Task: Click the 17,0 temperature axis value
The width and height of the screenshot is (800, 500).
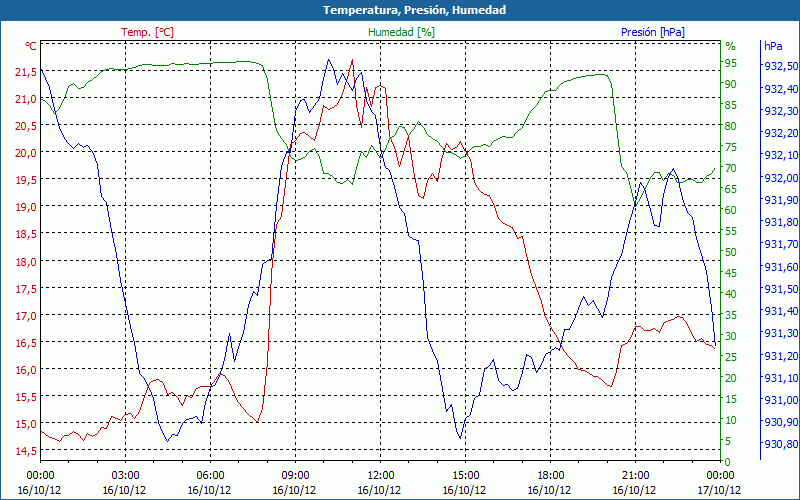Action: 26,316
